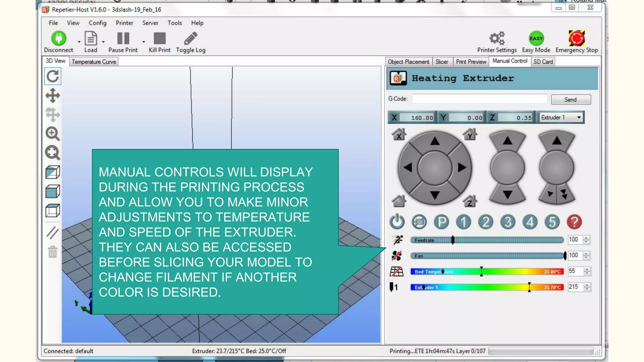Move X axis right arrow

(x=461, y=167)
